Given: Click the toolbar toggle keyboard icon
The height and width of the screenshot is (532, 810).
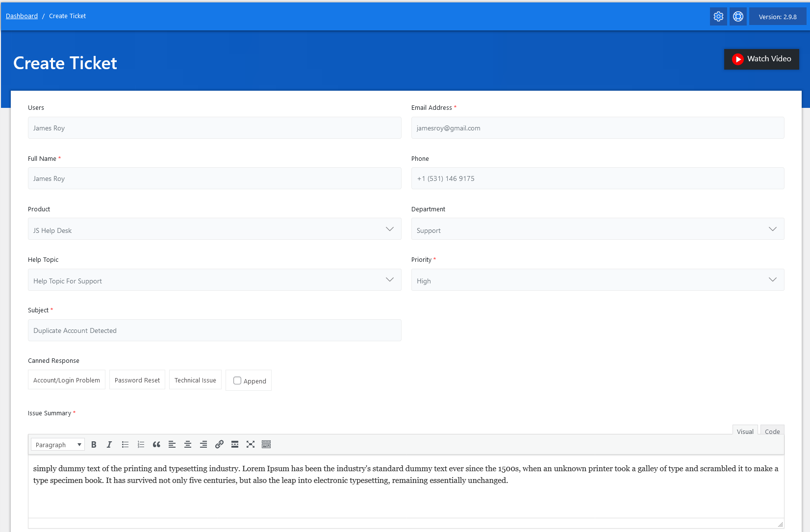Looking at the screenshot, I should pos(266,445).
